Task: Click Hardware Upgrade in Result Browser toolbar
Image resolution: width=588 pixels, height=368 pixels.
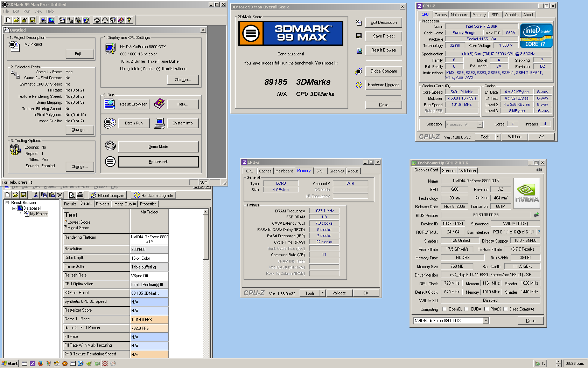Action: (154, 195)
